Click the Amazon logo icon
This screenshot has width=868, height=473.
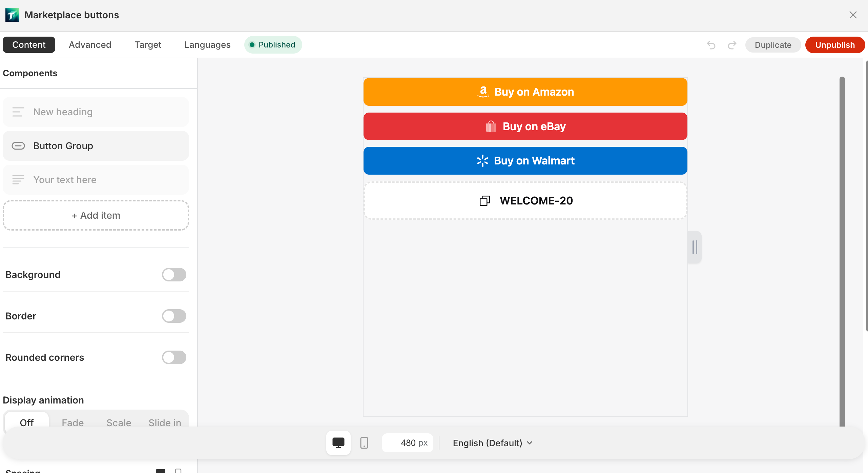(483, 92)
